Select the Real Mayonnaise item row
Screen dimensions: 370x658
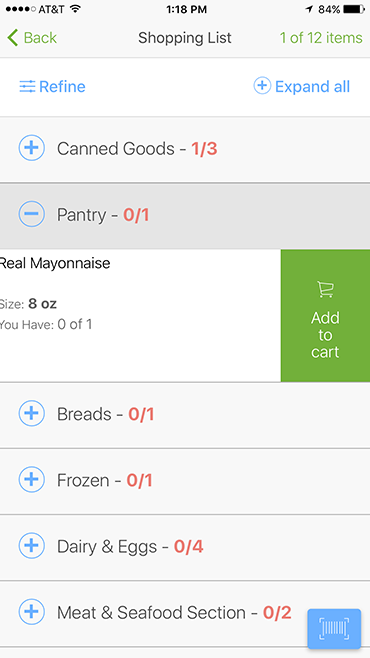click(x=140, y=316)
